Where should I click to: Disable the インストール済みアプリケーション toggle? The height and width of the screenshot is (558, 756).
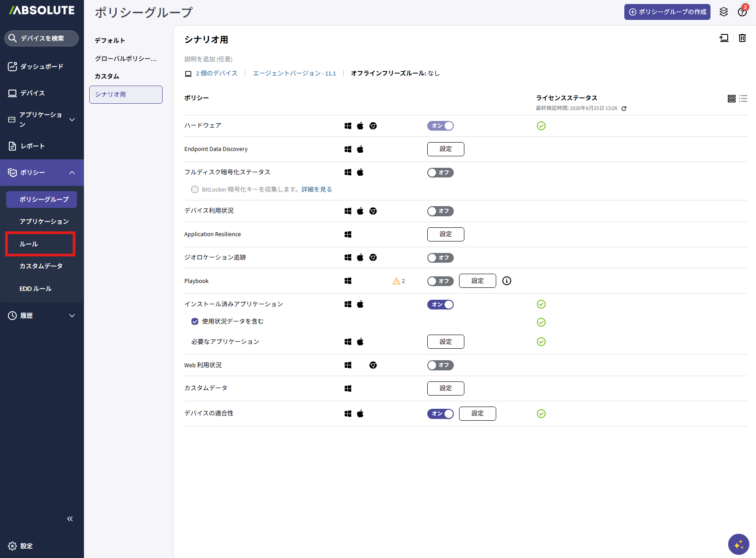(x=441, y=305)
